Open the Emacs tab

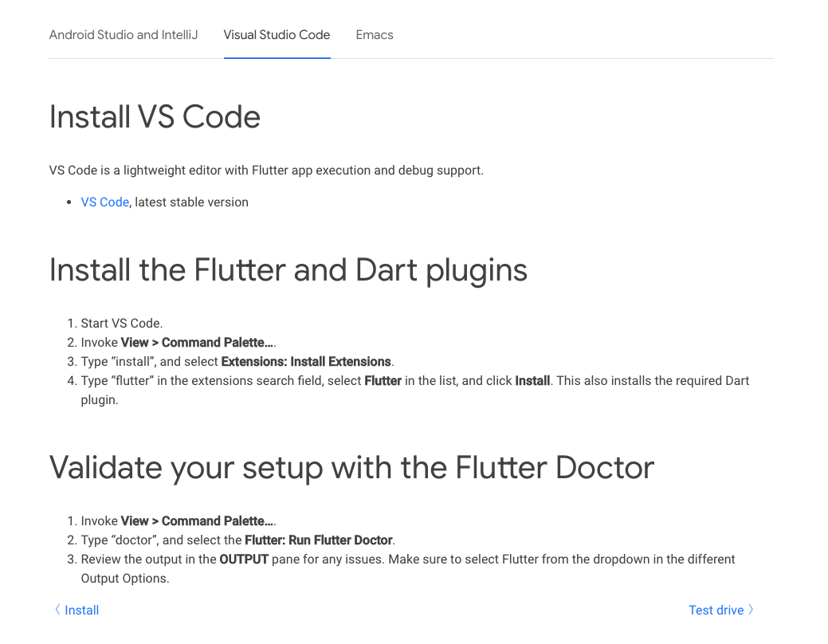coord(375,35)
